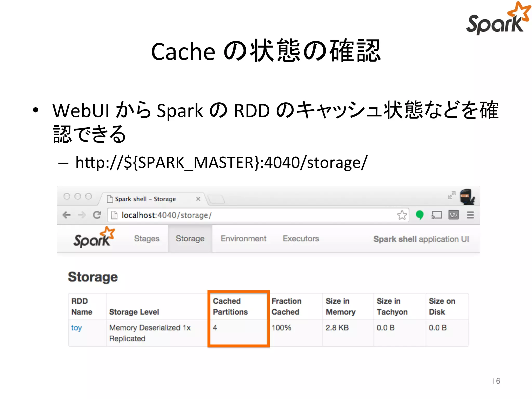Click the green Evernote extension icon
Image resolution: width=532 pixels, height=399 pixels.
[420, 215]
